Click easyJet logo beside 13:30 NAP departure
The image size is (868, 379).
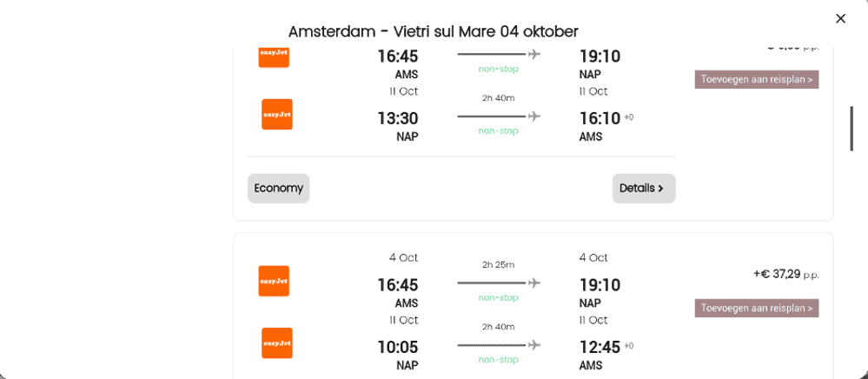coord(276,115)
